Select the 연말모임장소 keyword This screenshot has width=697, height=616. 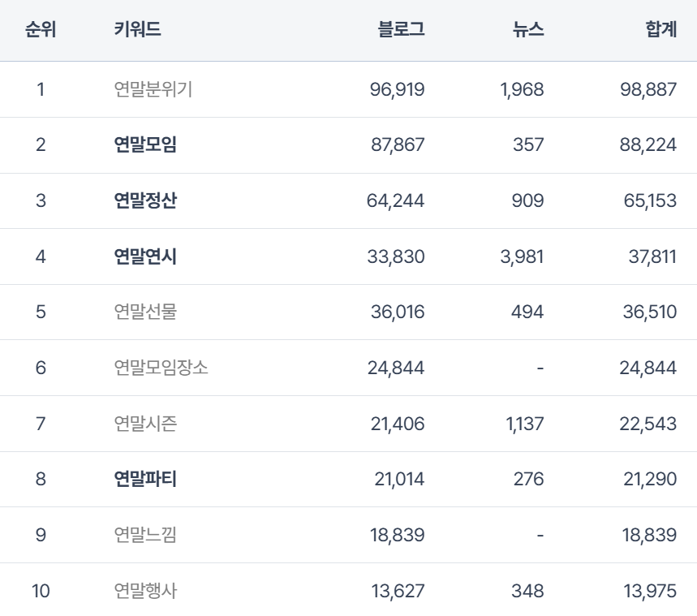161,368
